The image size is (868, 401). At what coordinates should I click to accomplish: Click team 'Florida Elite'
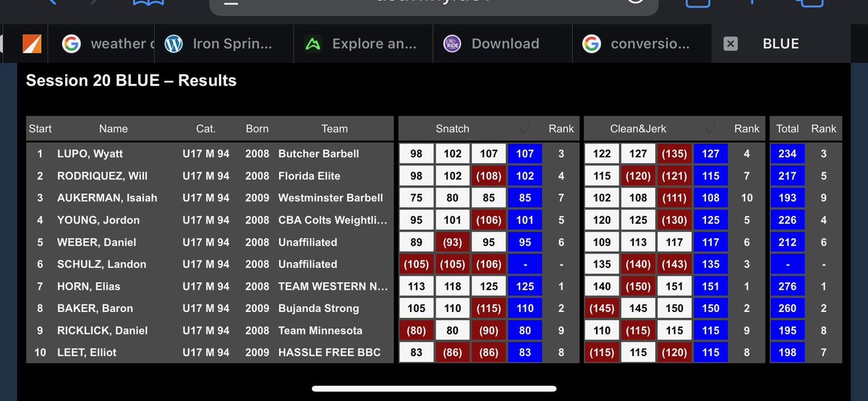tap(309, 176)
